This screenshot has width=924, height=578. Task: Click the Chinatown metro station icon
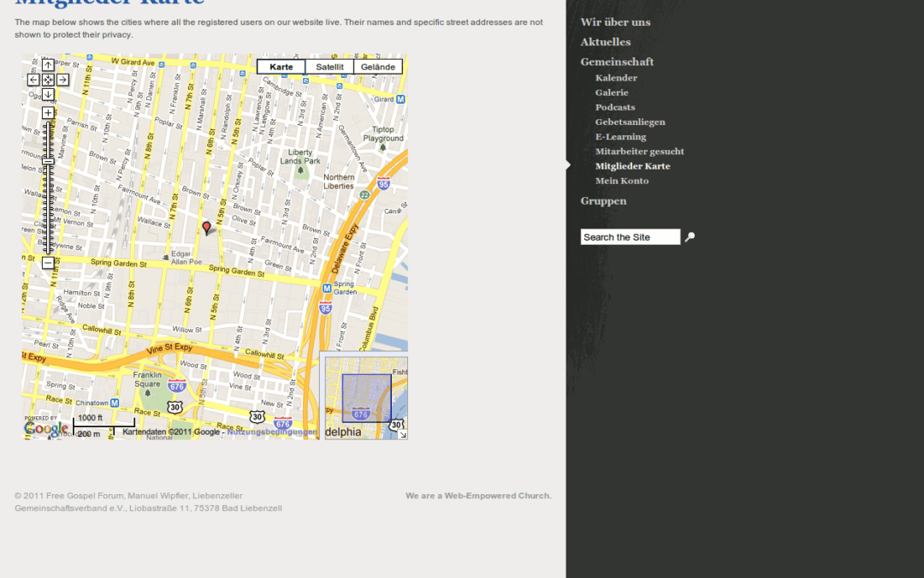(x=115, y=402)
